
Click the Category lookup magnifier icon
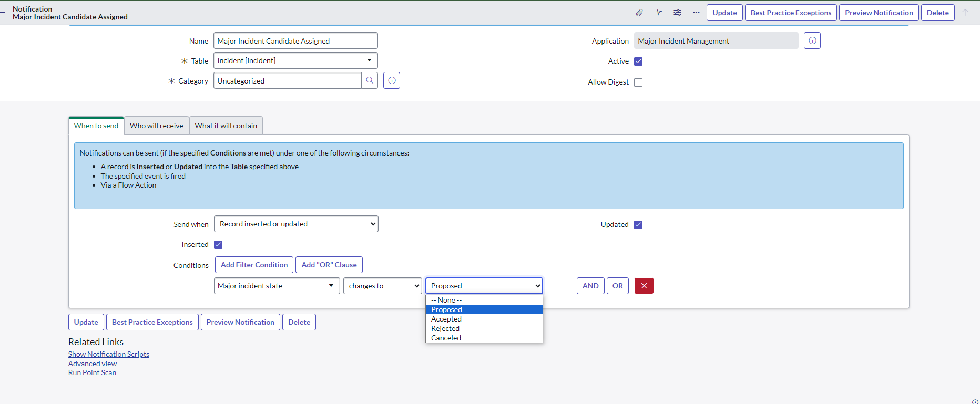click(370, 80)
